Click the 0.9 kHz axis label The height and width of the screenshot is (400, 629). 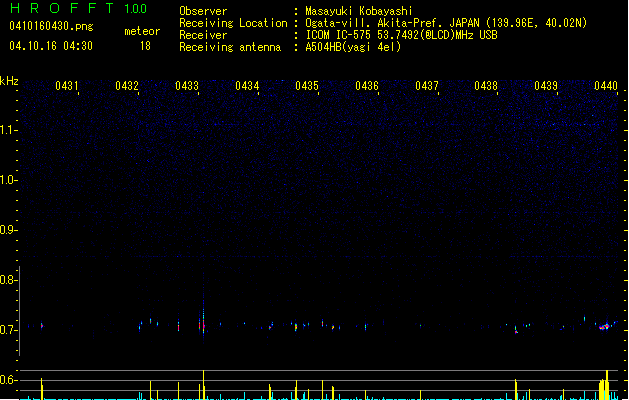(8, 230)
